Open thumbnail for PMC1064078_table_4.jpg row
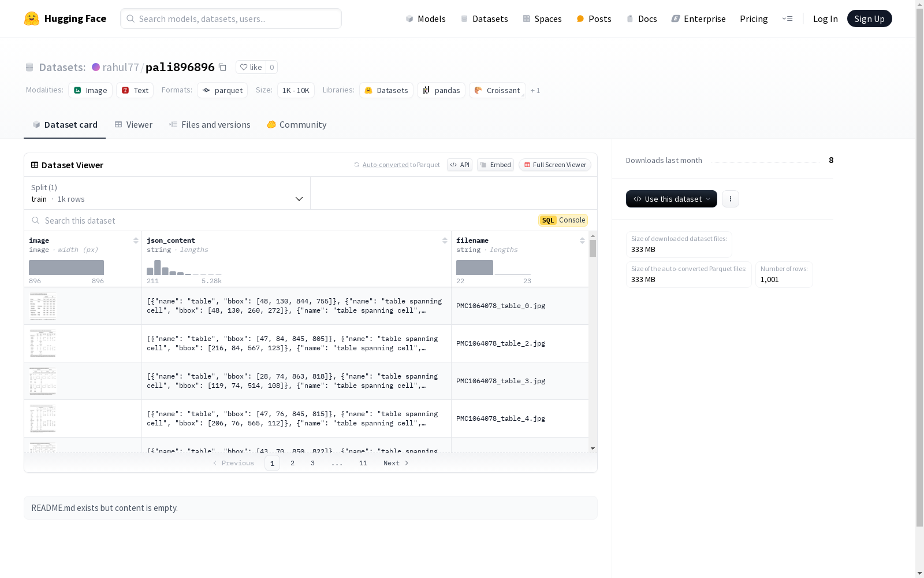The image size is (924, 578). [43, 418]
